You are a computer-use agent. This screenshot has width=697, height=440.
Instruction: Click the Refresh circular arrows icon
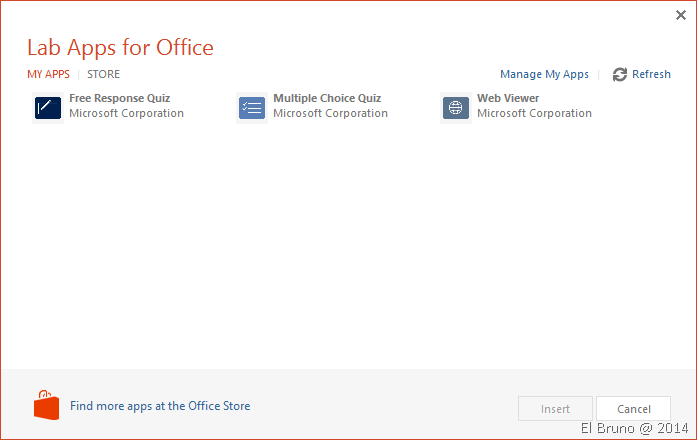(620, 75)
